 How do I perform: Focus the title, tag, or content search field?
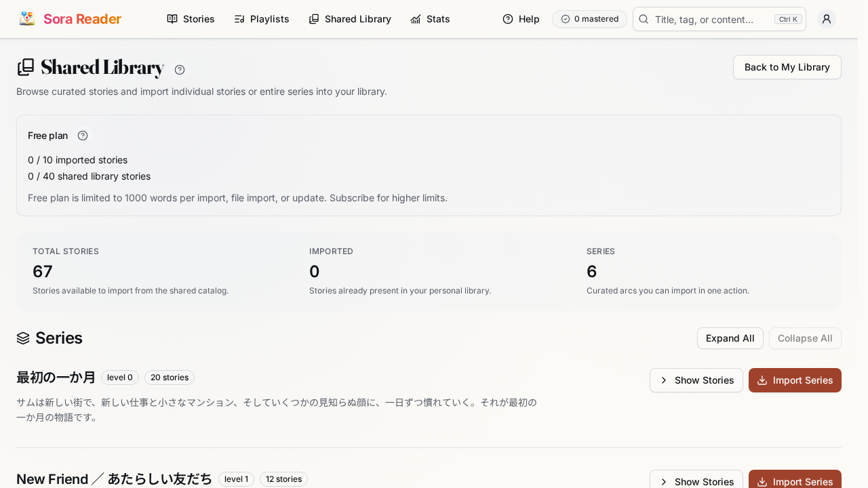[719, 19]
